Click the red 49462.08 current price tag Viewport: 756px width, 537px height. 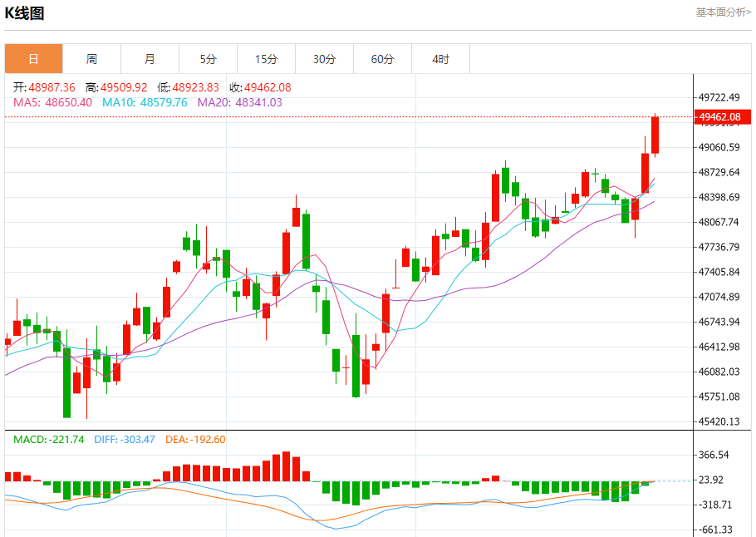[722, 116]
